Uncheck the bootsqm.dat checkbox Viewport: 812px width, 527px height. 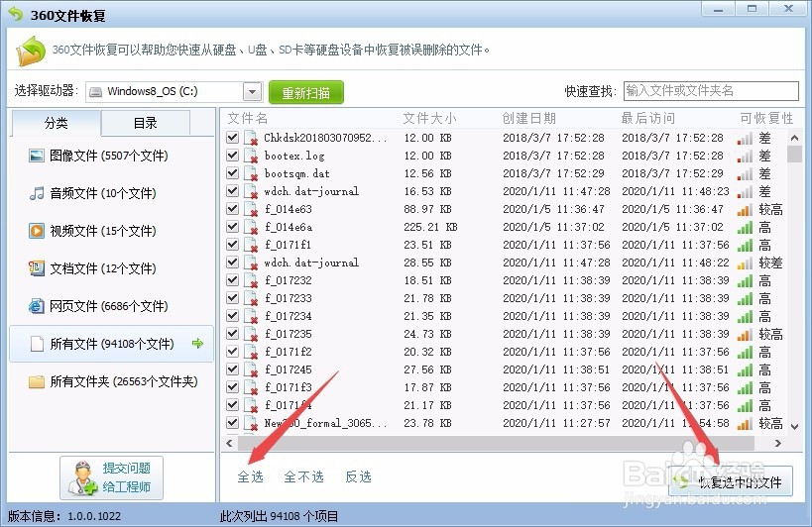(233, 172)
